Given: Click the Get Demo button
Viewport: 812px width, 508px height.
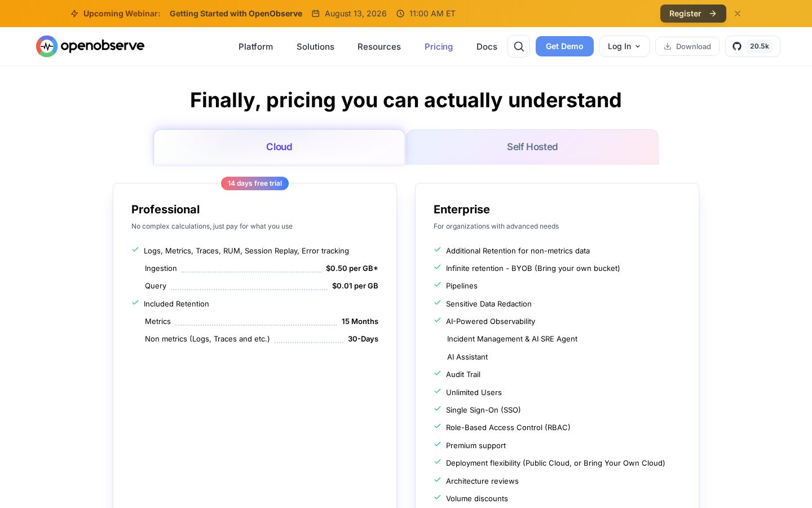Looking at the screenshot, I should pyautogui.click(x=564, y=46).
